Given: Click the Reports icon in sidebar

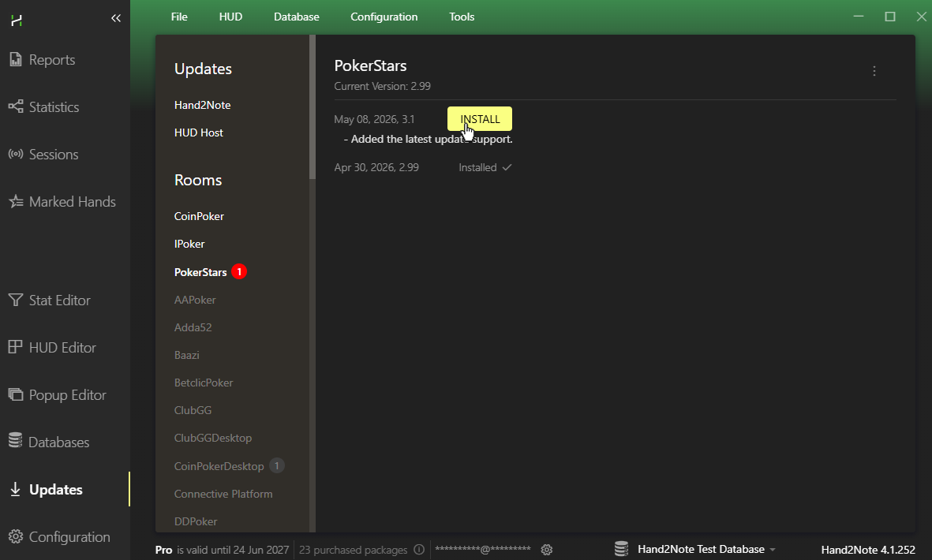Looking at the screenshot, I should coord(16,59).
